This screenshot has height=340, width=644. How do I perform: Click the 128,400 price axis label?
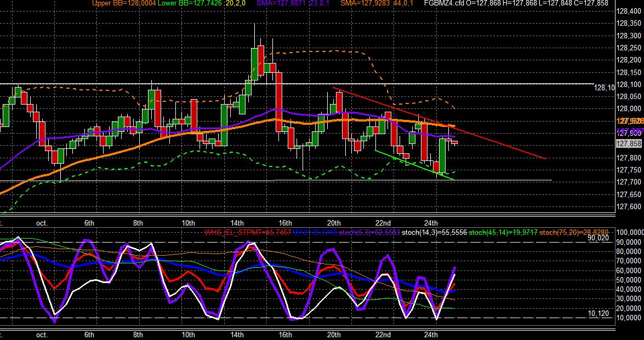[629, 11]
